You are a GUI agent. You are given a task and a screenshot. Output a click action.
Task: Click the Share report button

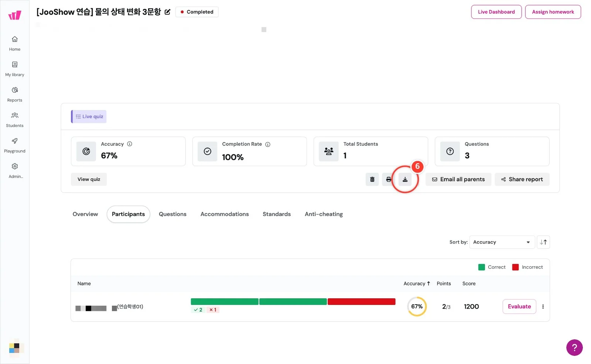[x=522, y=179]
